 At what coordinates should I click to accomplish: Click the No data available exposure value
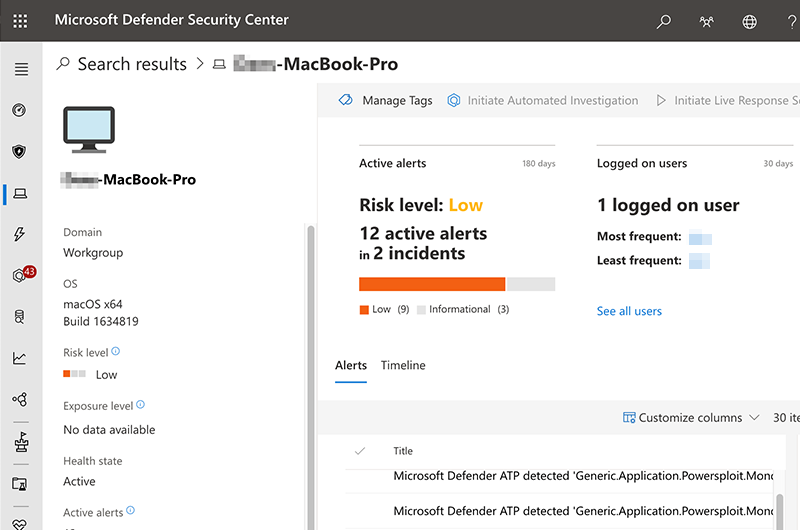coord(109,430)
